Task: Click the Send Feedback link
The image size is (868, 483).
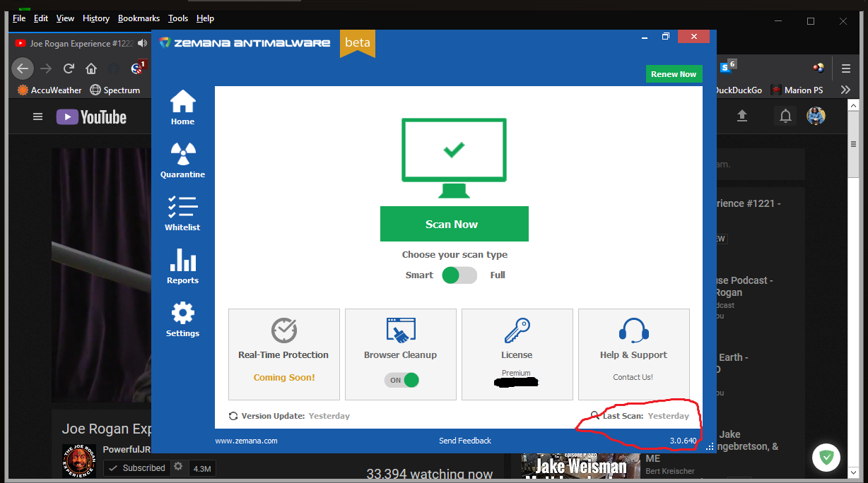Action: [x=465, y=441]
